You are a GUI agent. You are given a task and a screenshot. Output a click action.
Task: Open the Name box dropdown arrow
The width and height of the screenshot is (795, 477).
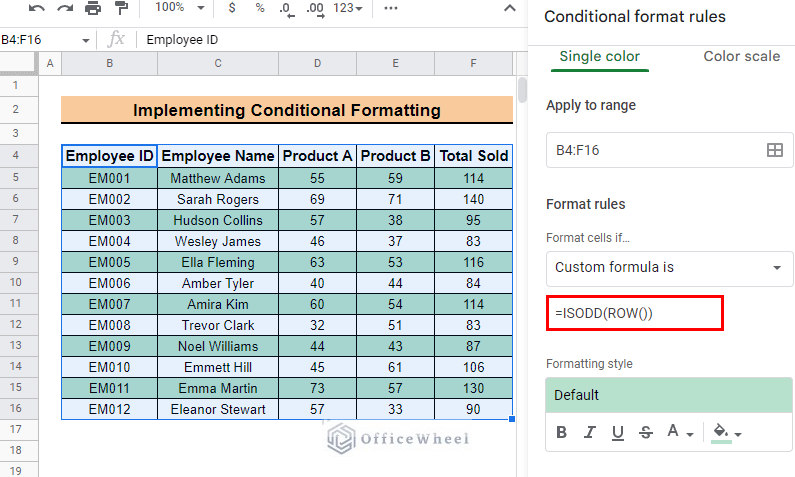coord(85,40)
